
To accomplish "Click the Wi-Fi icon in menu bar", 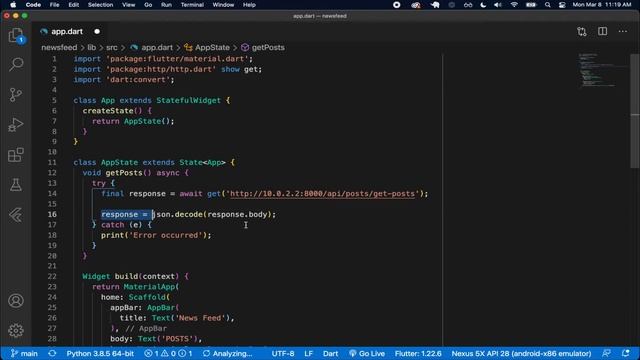I will pyautogui.click(x=514, y=5).
